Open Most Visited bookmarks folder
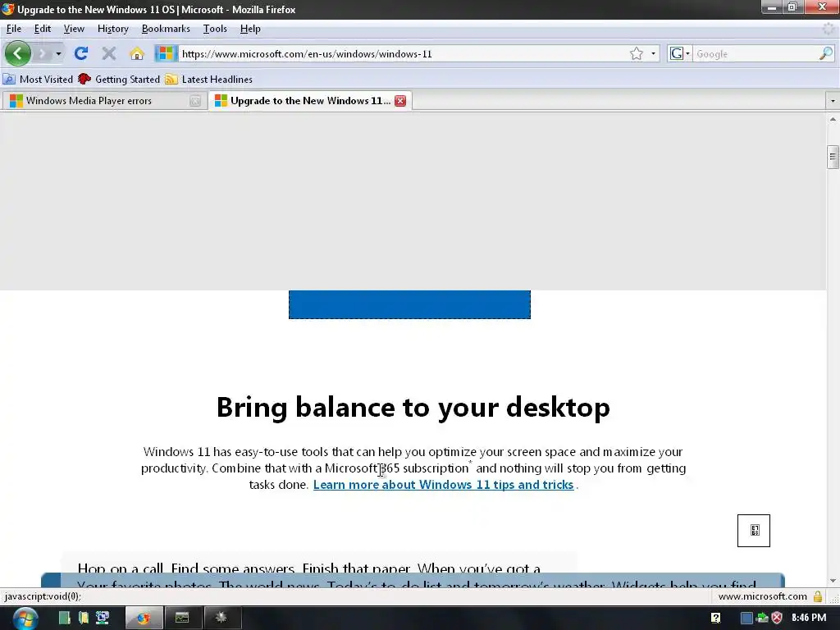The image size is (840, 630). pyautogui.click(x=38, y=80)
